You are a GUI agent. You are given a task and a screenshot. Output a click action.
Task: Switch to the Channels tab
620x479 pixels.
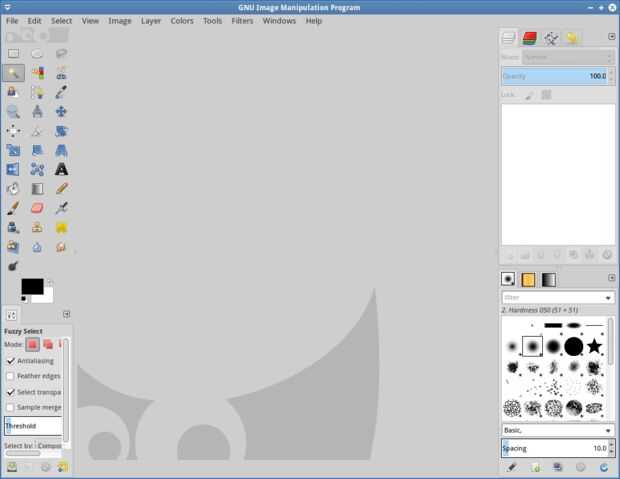(x=529, y=38)
